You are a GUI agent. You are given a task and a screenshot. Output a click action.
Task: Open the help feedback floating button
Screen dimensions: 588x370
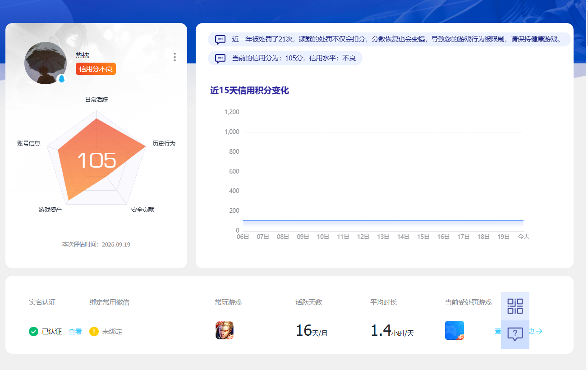click(x=515, y=334)
